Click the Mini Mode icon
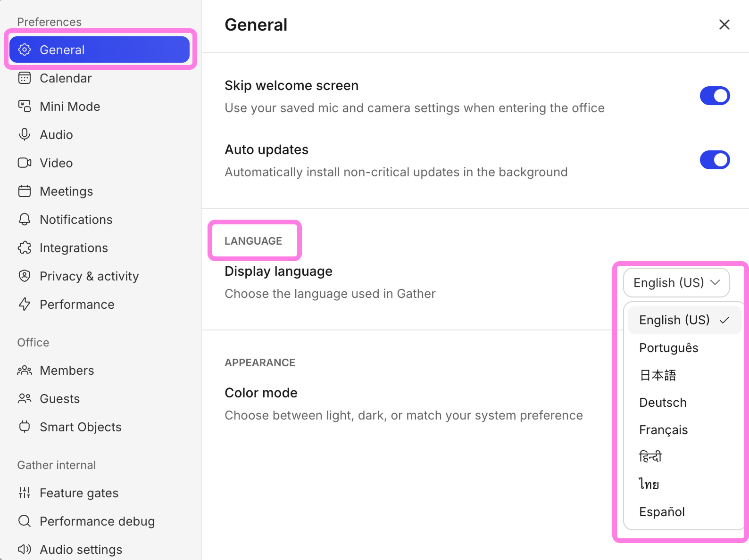749x560 pixels. point(25,106)
